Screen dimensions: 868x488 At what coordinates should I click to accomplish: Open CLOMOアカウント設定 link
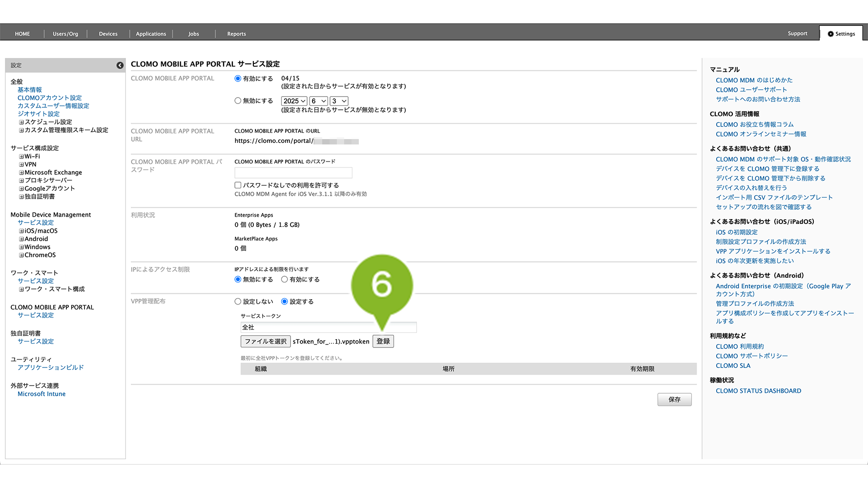click(x=50, y=98)
